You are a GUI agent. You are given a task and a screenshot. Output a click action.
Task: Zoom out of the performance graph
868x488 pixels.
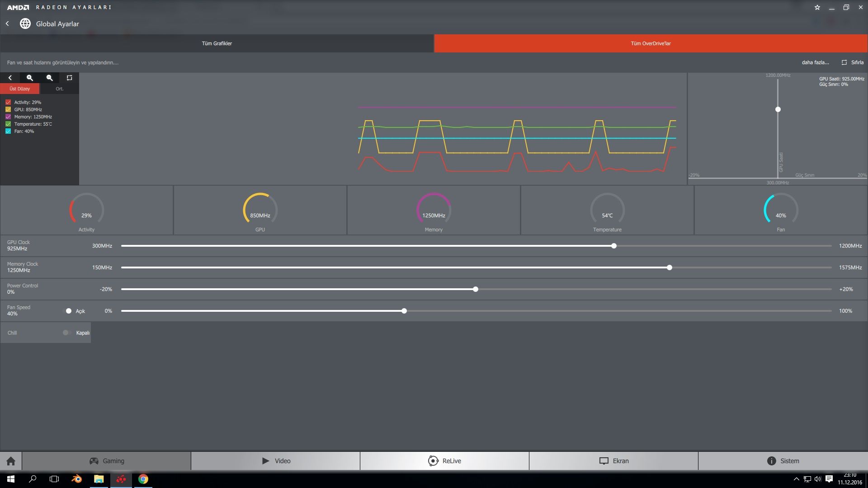coord(50,78)
